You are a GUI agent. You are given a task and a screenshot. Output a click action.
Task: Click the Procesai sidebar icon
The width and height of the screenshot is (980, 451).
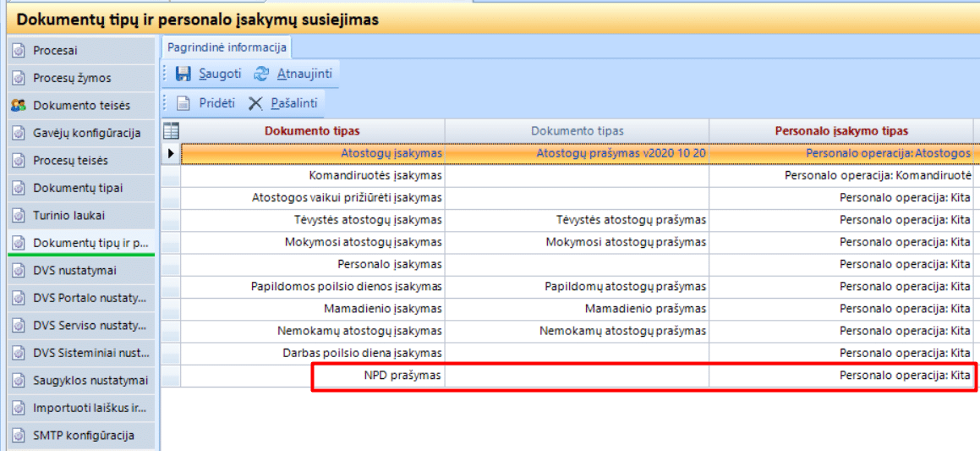(19, 51)
